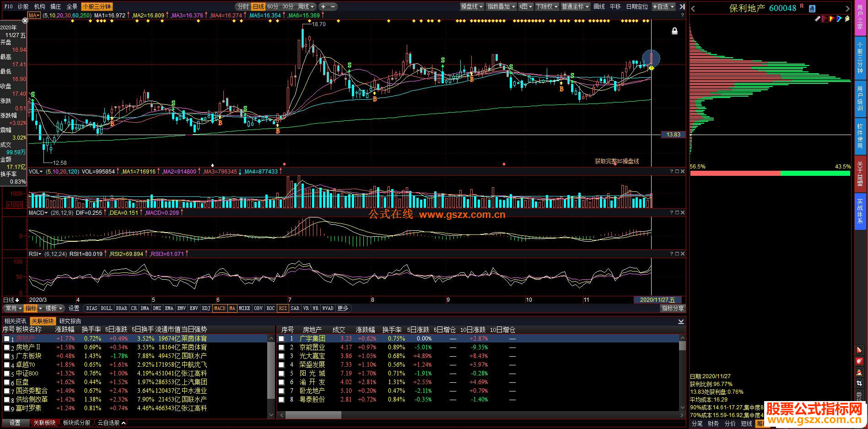Screen dimensions: 868x429
Task: Toggle KDJ indicator button
Action: tap(206, 308)
